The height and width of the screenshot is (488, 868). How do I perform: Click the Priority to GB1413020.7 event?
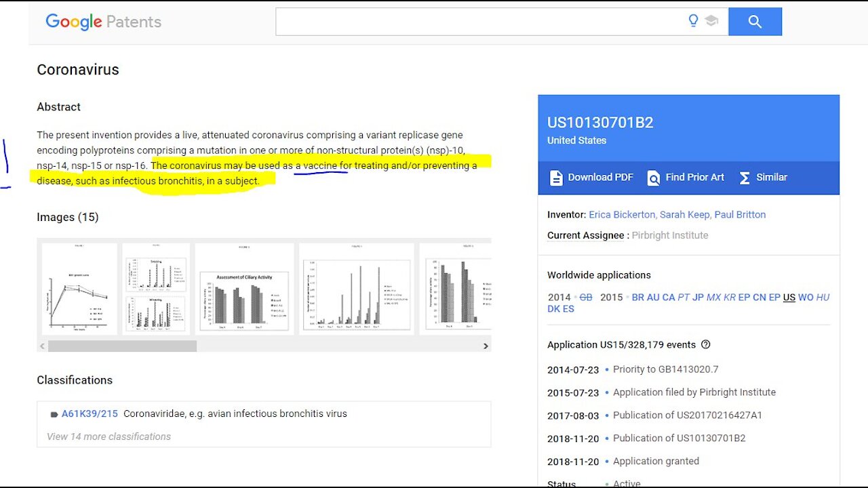(665, 369)
